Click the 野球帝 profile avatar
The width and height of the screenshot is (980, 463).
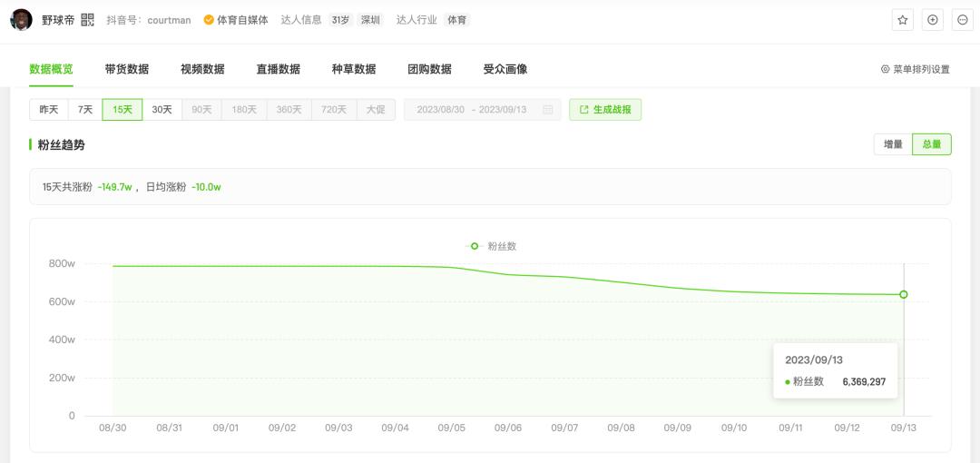[22, 20]
